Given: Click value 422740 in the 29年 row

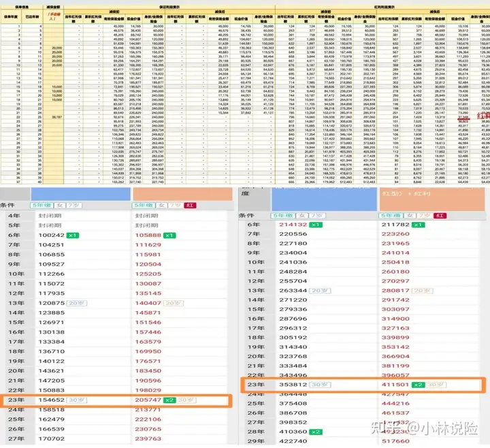Looking at the screenshot, I should coord(293,441).
